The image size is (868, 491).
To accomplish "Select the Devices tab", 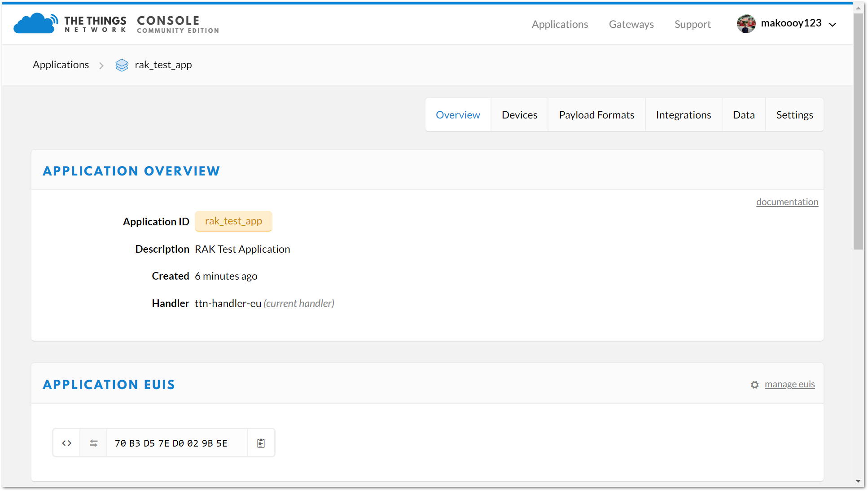I will point(519,114).
